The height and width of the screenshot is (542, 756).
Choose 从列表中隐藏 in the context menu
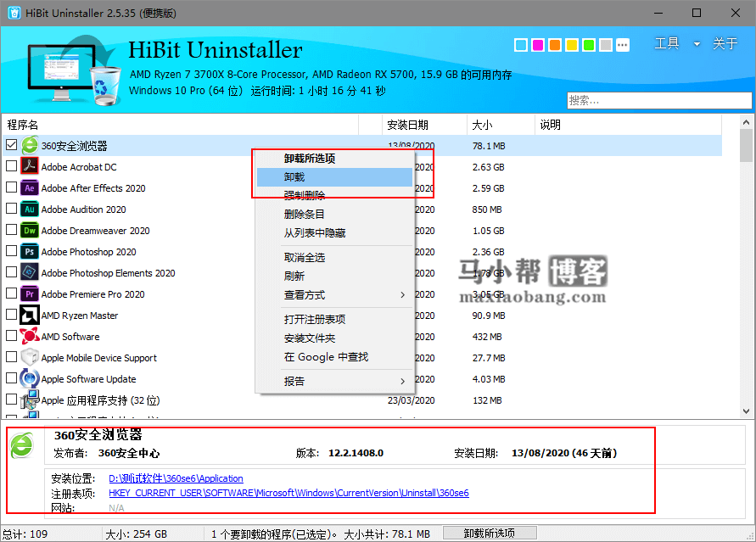[334, 233]
